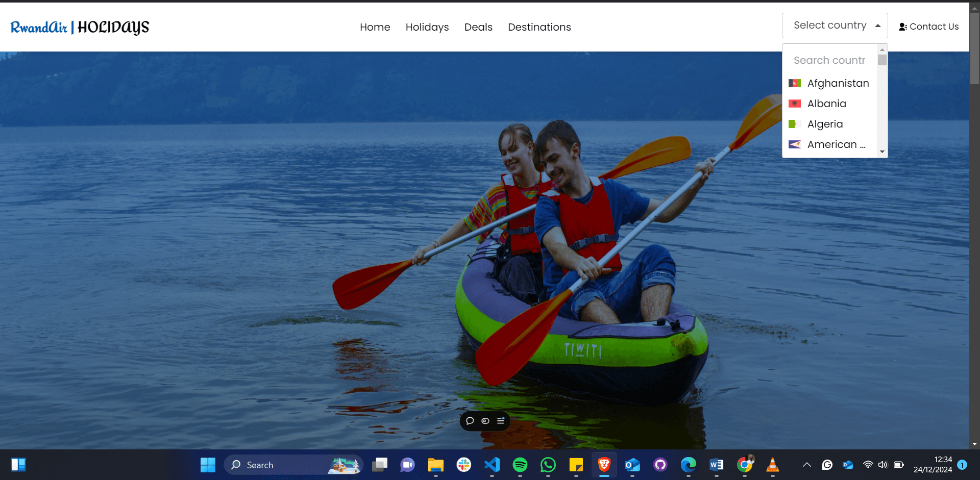Go to the Holidays page
Image resolution: width=980 pixels, height=480 pixels.
[427, 27]
